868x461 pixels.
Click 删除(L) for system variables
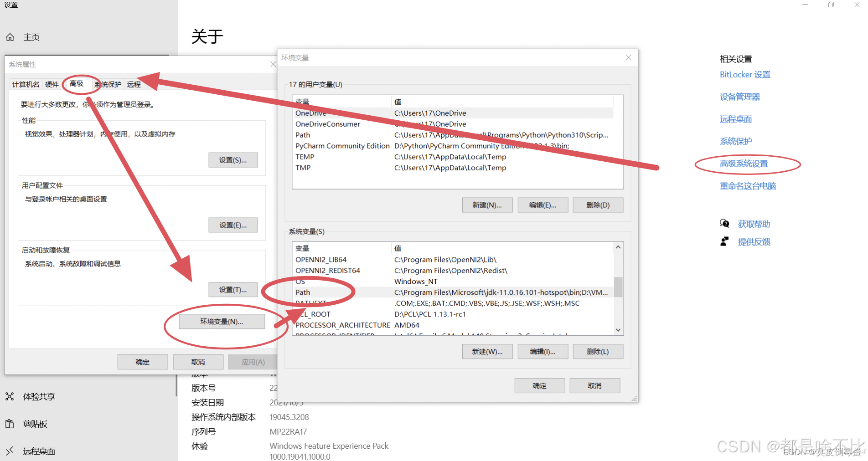[x=598, y=352]
